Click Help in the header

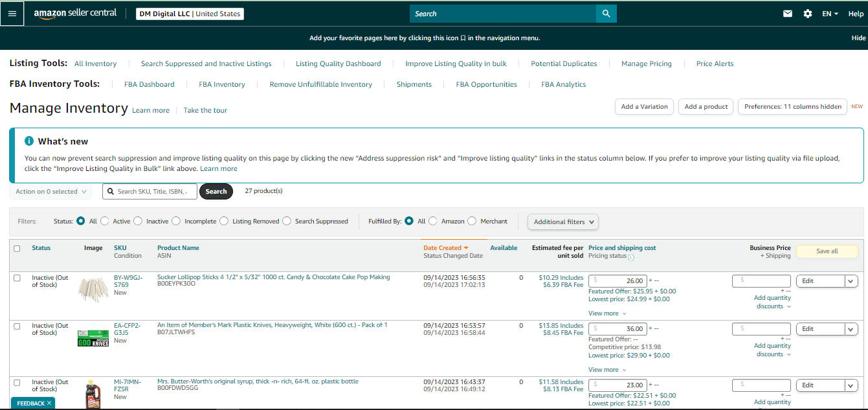pos(856,14)
